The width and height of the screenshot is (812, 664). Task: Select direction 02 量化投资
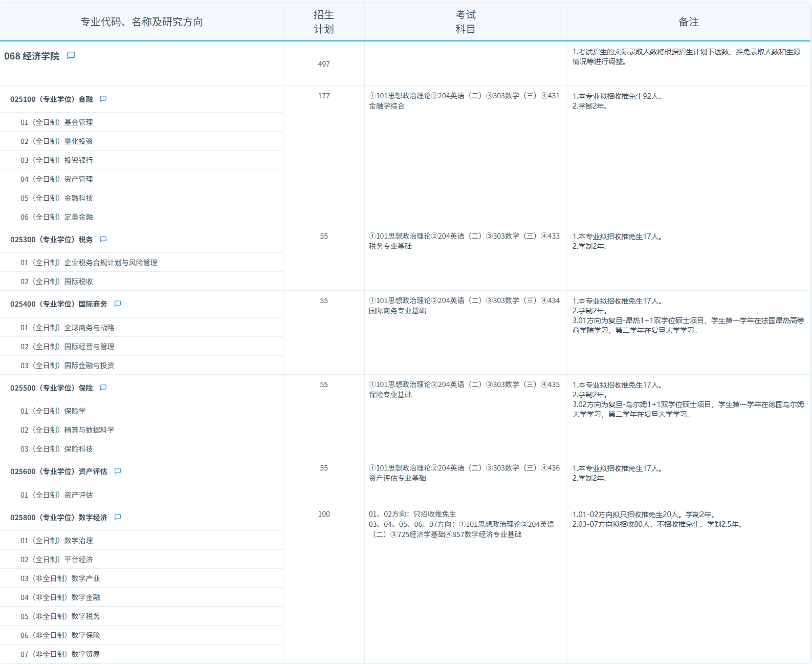57,141
